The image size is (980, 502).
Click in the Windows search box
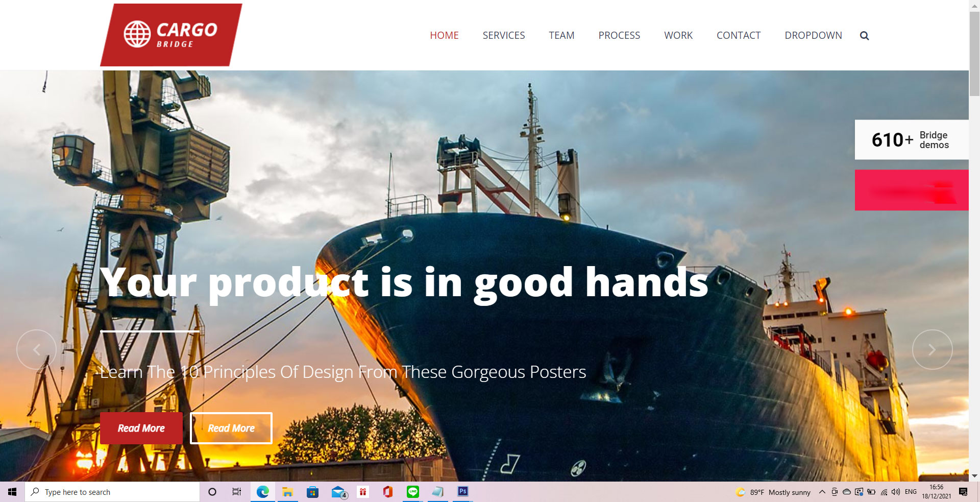click(112, 492)
